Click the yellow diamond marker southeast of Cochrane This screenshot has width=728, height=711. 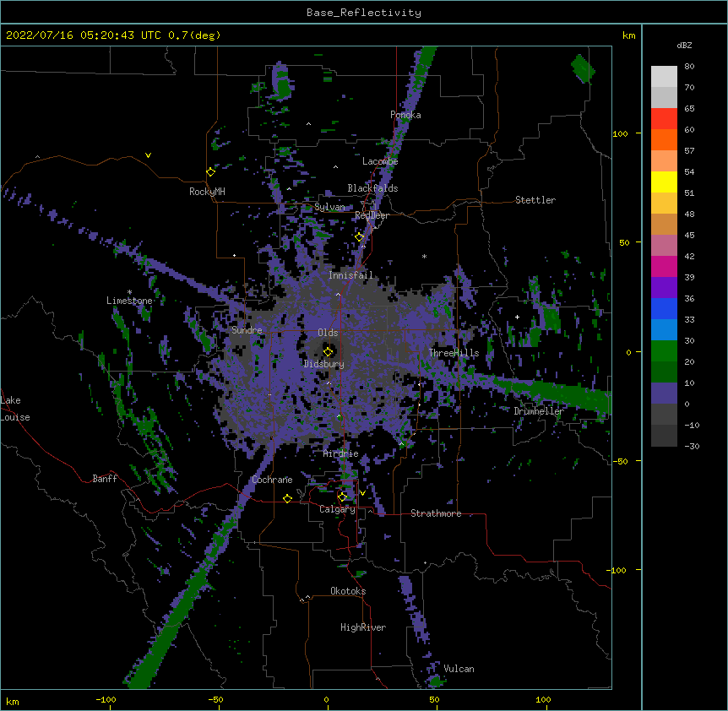[x=287, y=499]
